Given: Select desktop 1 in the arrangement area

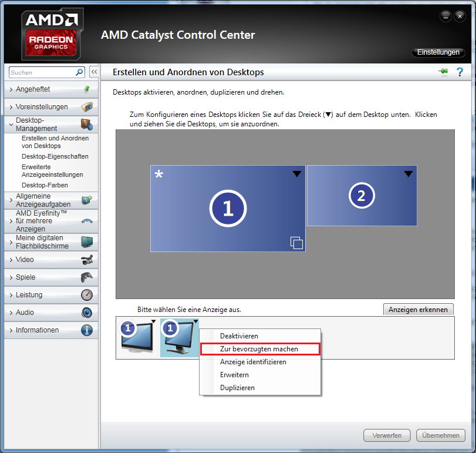Looking at the screenshot, I should [228, 209].
